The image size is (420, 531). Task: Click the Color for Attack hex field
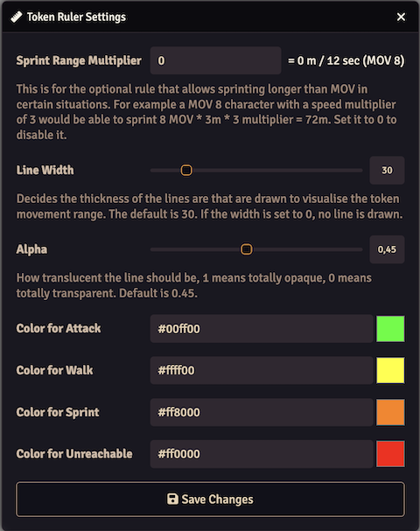[262, 329]
